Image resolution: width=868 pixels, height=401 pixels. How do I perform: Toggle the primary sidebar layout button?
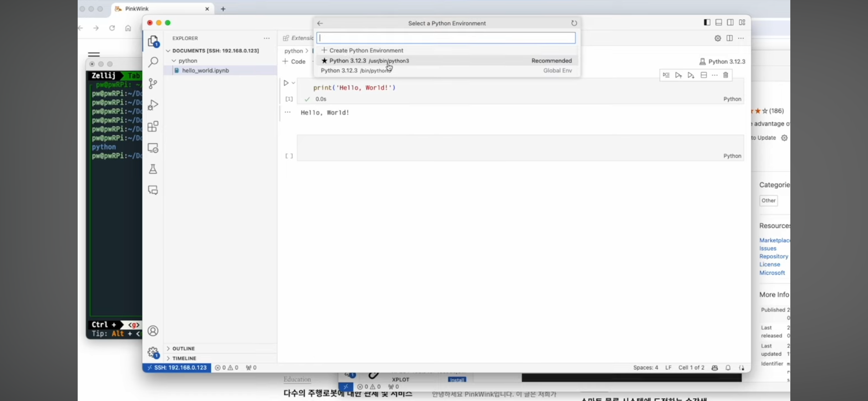point(707,22)
